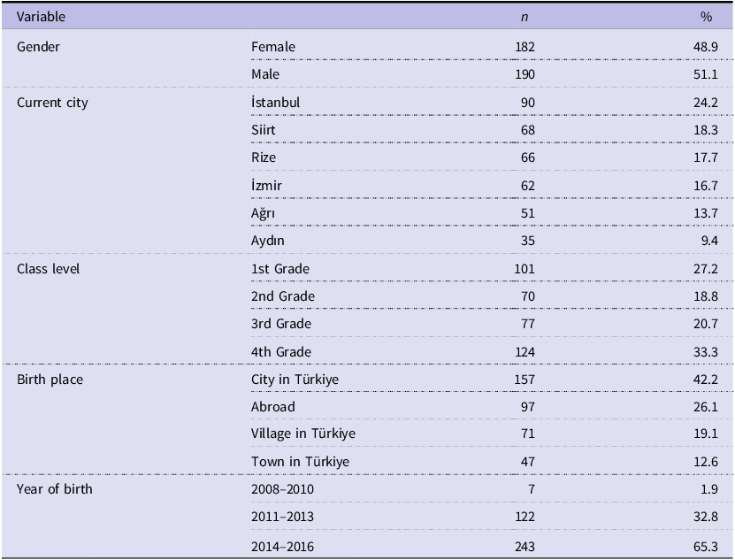This screenshot has width=735, height=560.
Task: Click the Female category cell
Action: click(273, 47)
